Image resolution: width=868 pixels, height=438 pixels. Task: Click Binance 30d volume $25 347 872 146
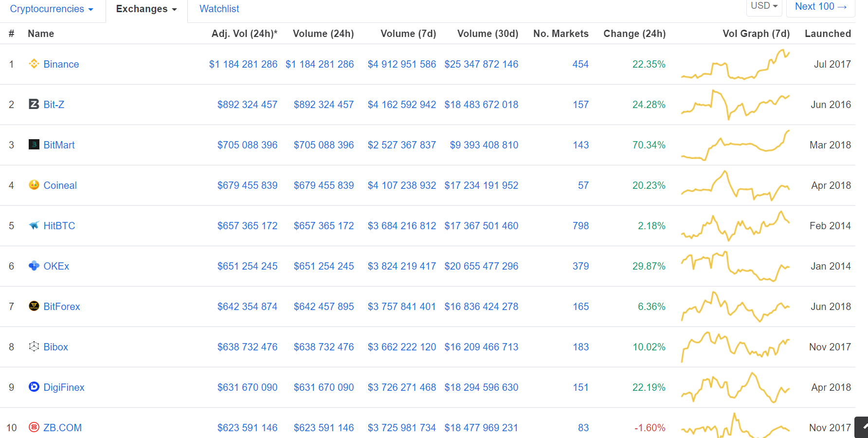(481, 64)
